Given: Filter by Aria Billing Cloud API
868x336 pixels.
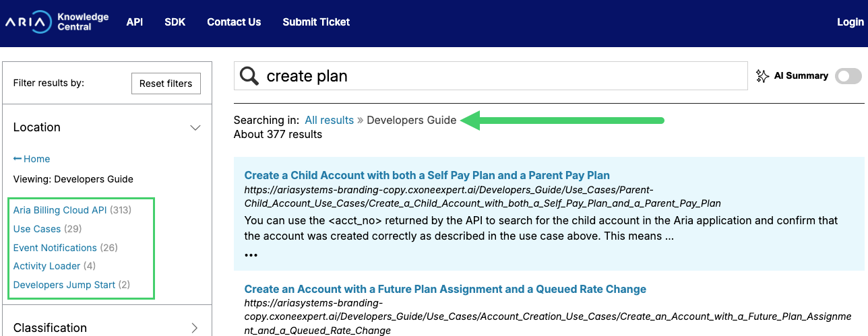Looking at the screenshot, I should (x=60, y=210).
